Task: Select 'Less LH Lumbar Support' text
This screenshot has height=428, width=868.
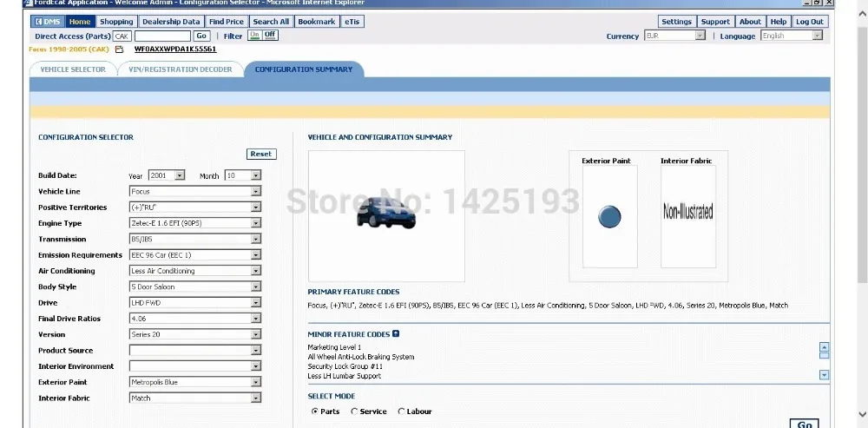Action: [345, 376]
